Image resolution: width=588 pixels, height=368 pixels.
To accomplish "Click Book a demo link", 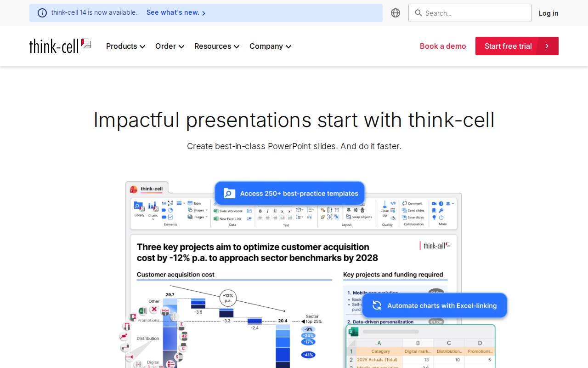I will click(443, 46).
